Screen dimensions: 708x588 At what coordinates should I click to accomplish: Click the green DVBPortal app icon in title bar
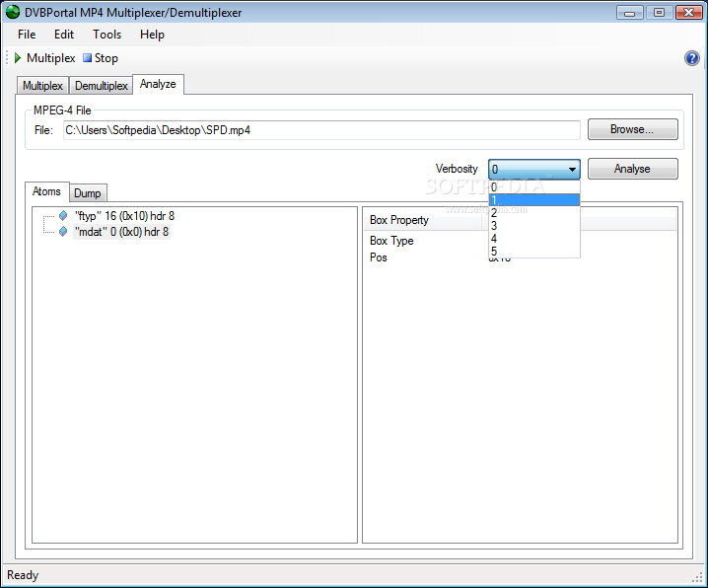coord(13,12)
